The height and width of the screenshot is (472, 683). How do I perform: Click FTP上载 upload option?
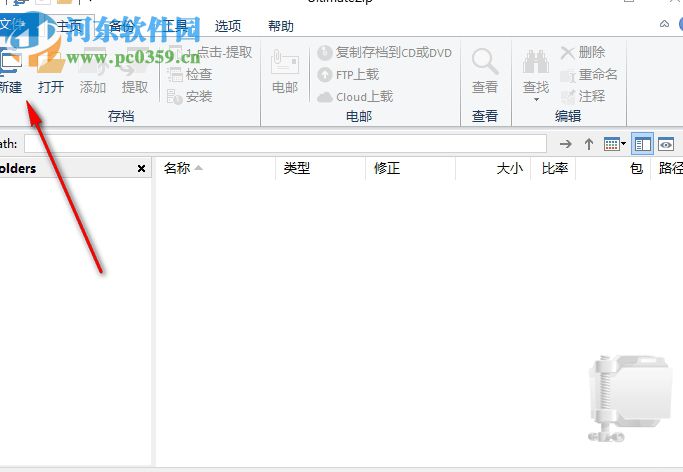coord(348,75)
